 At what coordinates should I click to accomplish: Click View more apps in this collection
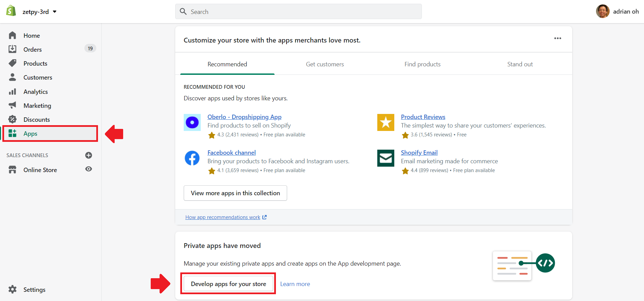coord(235,193)
